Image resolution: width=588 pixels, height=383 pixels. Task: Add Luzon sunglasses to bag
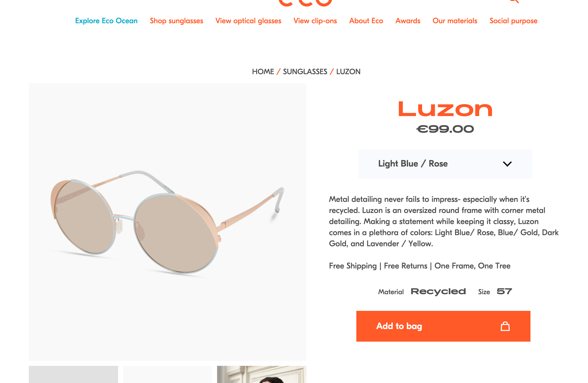click(443, 326)
